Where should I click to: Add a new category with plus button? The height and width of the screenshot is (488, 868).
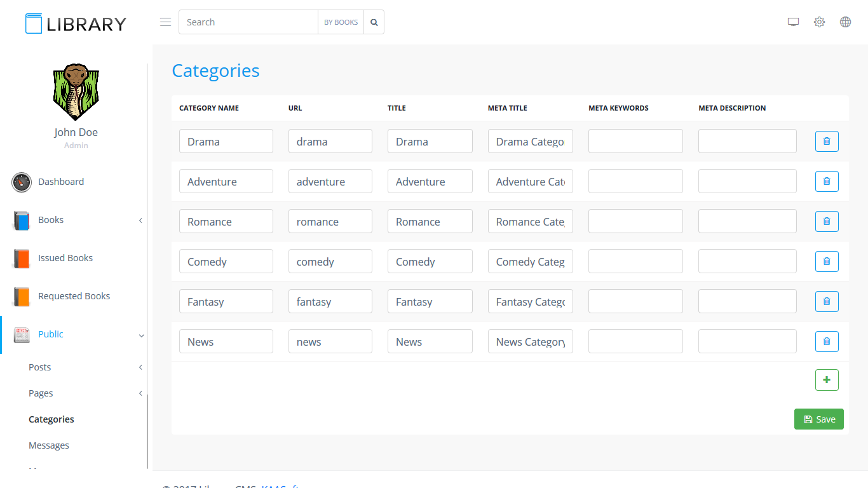827,380
